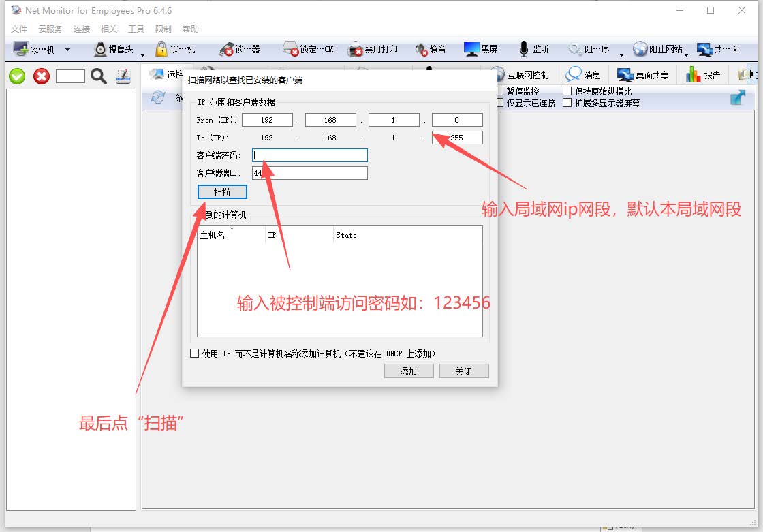Click the blue pop-out arrow icon at right
Screen dimensions: 763x532
click(737, 97)
